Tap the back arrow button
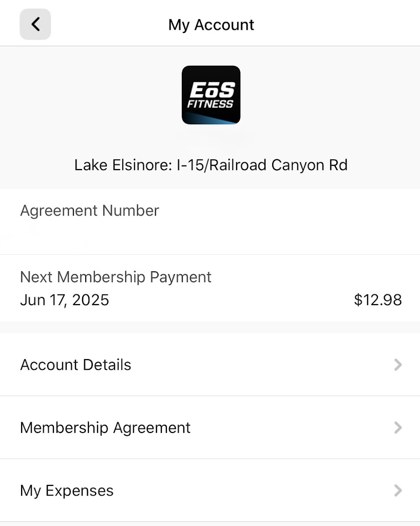 35,24
